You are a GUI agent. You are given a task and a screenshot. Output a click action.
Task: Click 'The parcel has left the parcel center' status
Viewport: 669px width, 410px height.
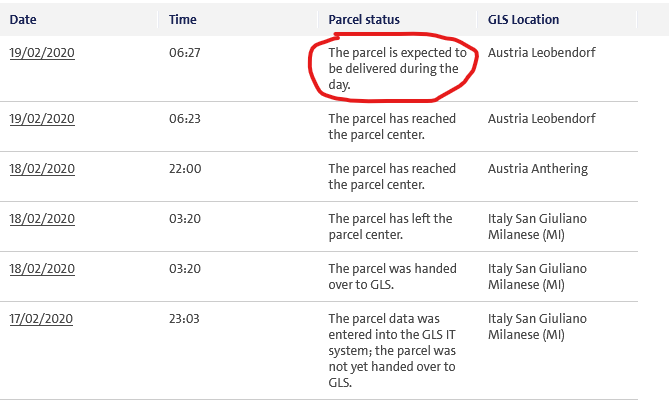coord(391,226)
